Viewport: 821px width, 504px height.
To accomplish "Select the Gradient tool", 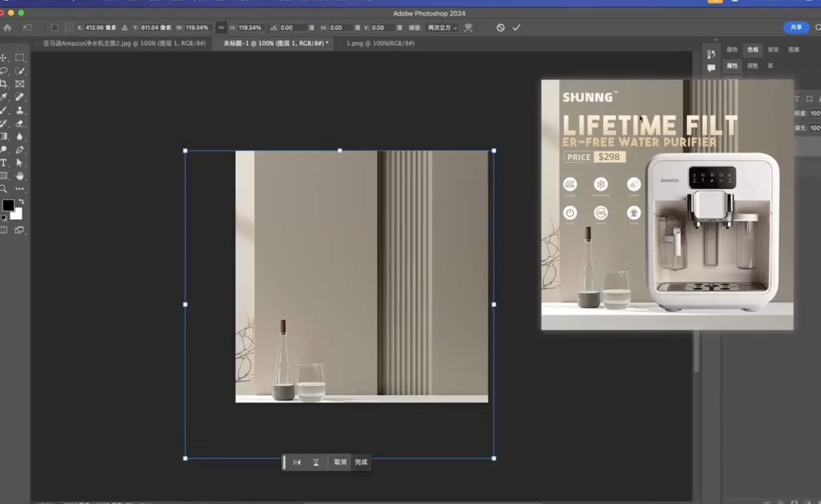I will [4, 137].
